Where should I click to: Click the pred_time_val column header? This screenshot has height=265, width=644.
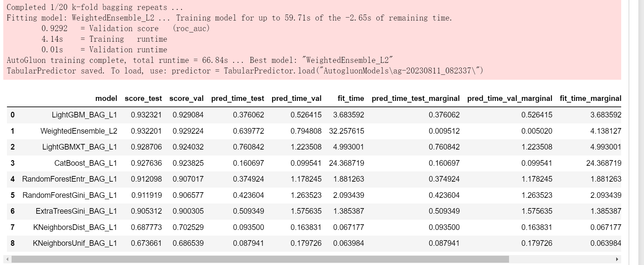(296, 99)
